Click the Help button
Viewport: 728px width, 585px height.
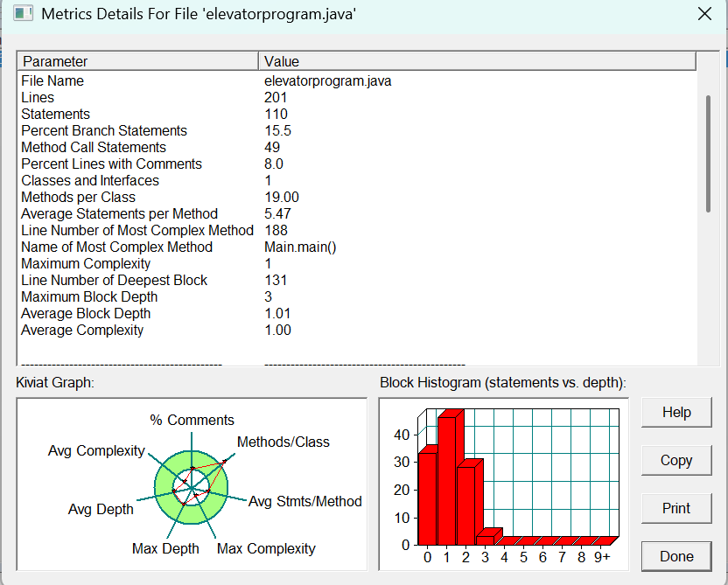click(x=676, y=412)
